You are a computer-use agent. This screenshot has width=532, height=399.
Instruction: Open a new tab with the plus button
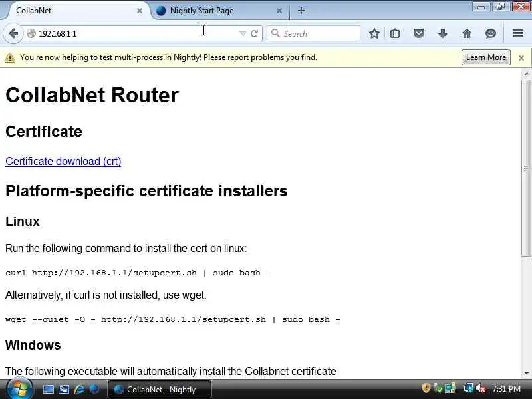301,11
